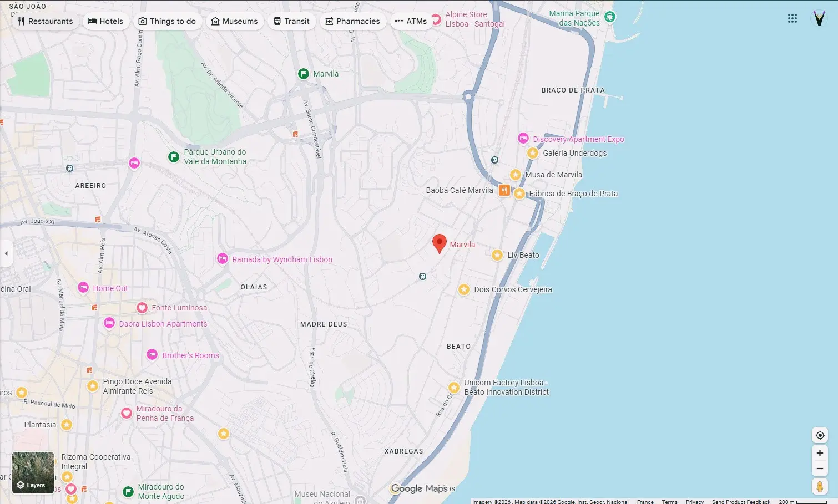Open the Google apps grid
Screen dimensions: 838x504
click(792, 18)
